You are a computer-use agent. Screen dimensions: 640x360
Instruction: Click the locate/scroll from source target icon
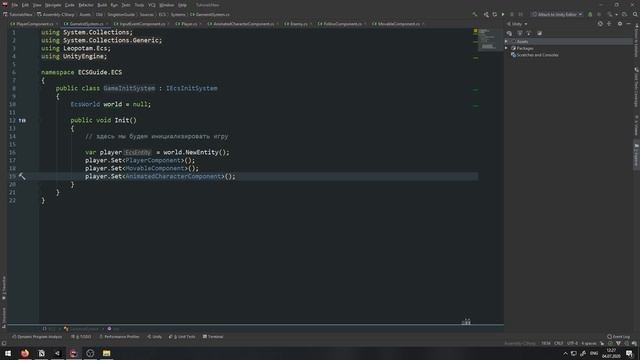point(600,24)
